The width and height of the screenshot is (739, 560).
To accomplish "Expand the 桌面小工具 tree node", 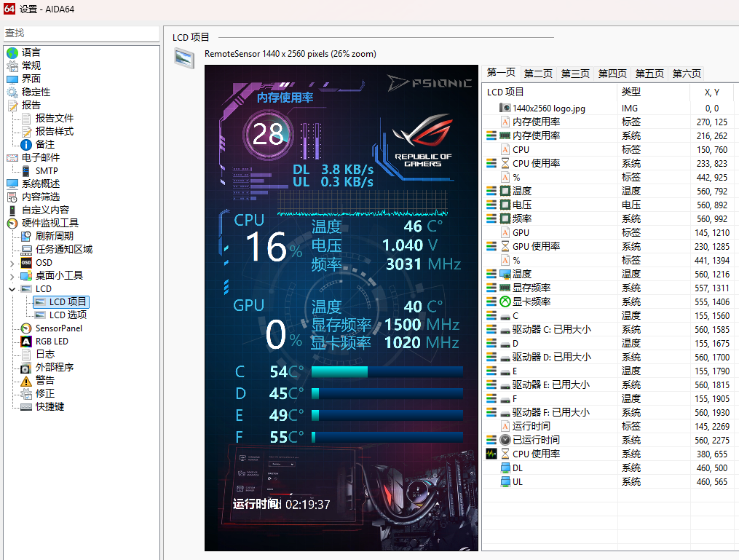I will click(12, 276).
